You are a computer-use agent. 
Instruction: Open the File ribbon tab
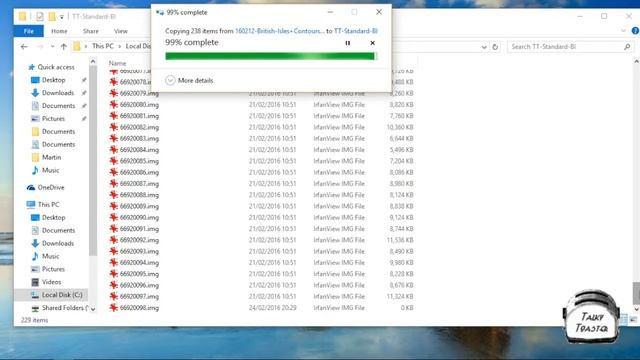pos(29,31)
